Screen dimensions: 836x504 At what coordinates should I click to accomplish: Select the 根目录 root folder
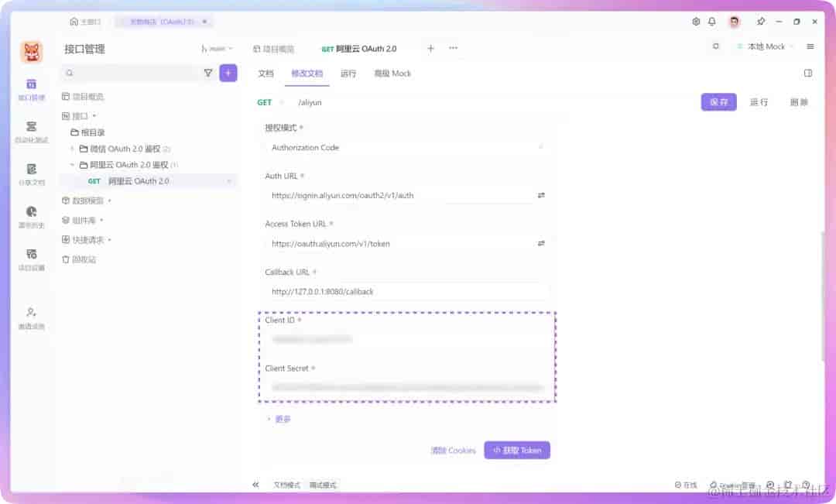[x=88, y=132]
